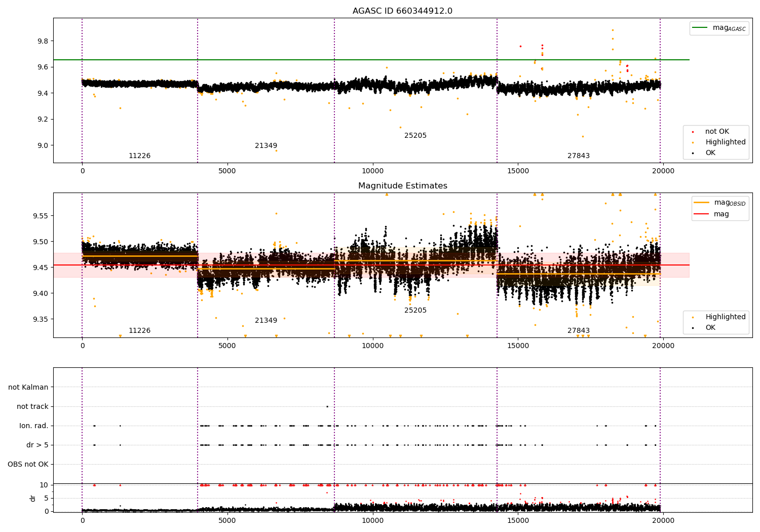Click the 'OBS not OK' row label
This screenshot has height=532, width=760.
click(28, 465)
